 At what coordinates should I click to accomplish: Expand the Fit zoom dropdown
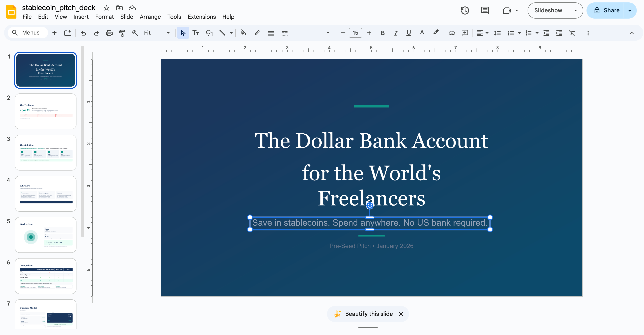coord(168,33)
